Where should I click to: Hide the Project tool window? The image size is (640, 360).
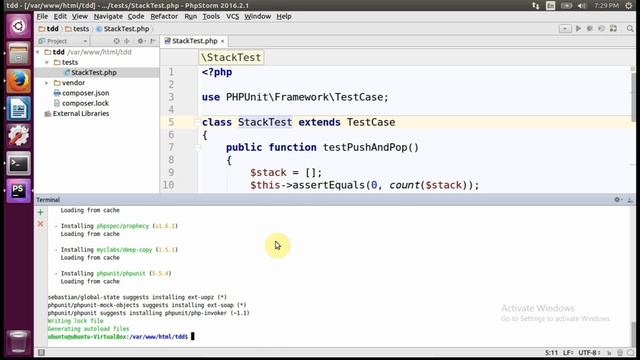point(153,41)
